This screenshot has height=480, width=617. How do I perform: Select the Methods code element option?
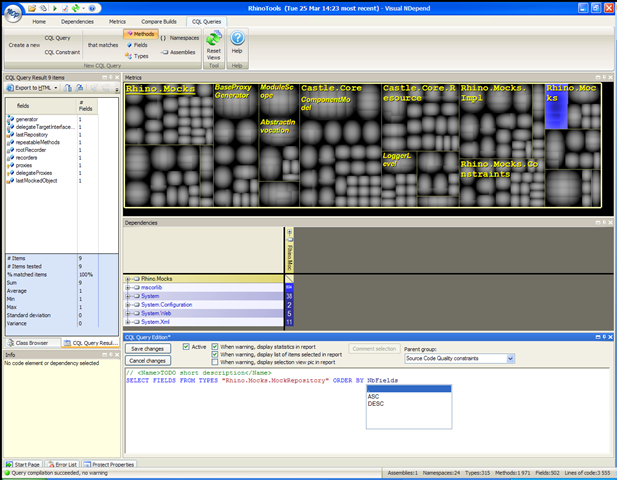point(141,34)
